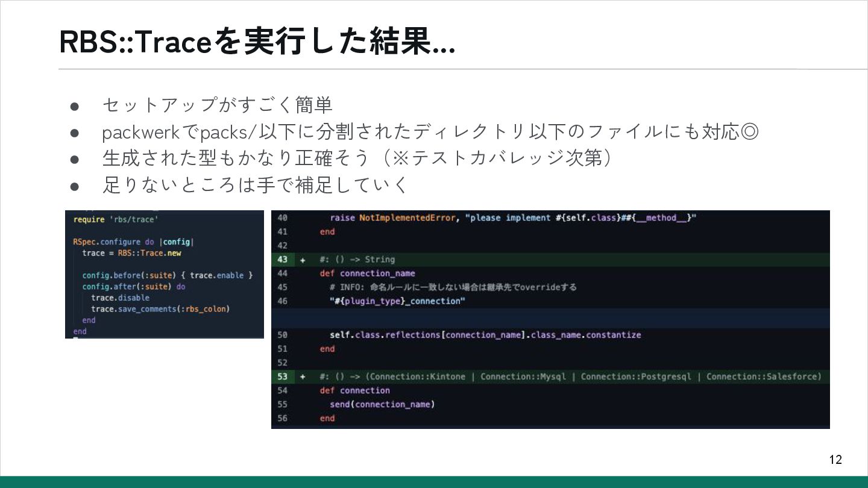Click the slide title "RBS::Traceを実行した結果..."
The image size is (868, 488).
[x=257, y=42]
